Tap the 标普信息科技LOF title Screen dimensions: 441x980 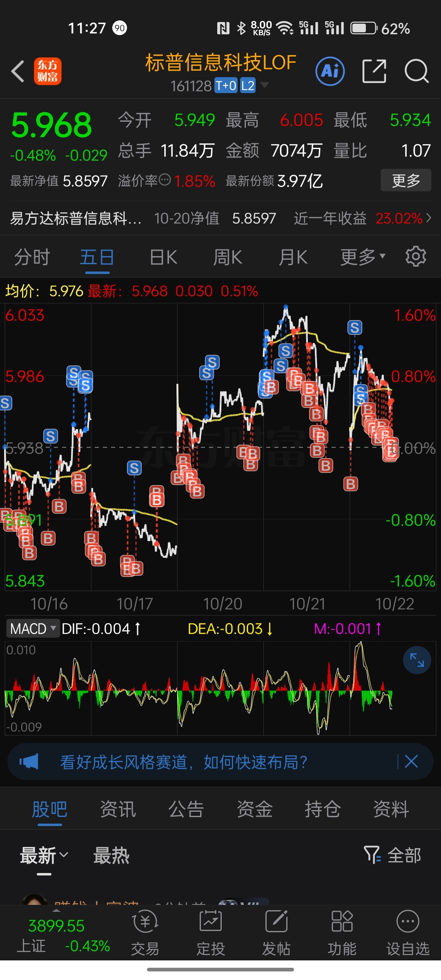pyautogui.click(x=220, y=62)
